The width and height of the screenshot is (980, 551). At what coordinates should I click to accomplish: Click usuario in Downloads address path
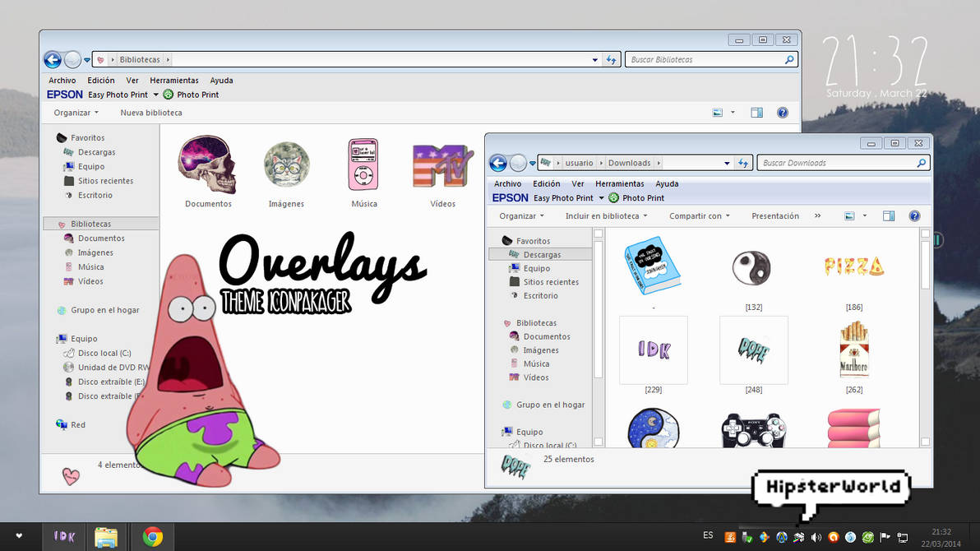[x=579, y=163]
